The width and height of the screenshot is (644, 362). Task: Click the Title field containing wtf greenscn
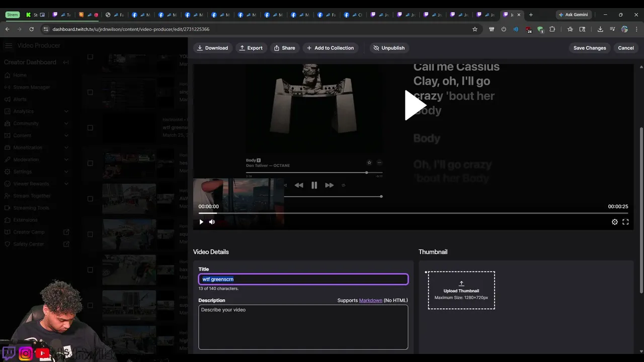click(x=303, y=279)
